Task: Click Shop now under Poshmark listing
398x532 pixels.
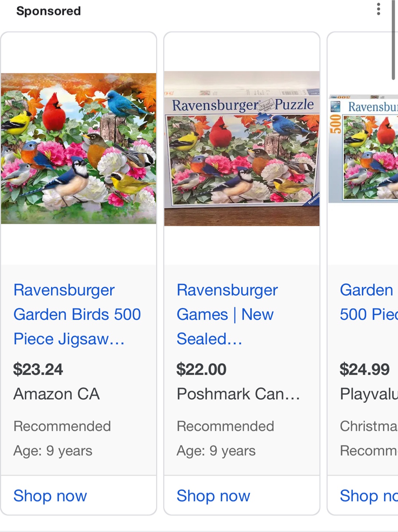Action: tap(213, 495)
